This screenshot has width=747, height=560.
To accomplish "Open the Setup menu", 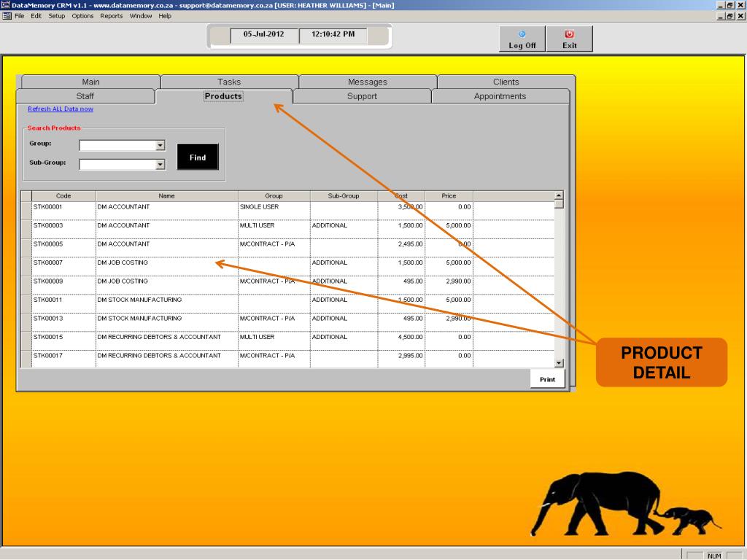I will pos(57,16).
